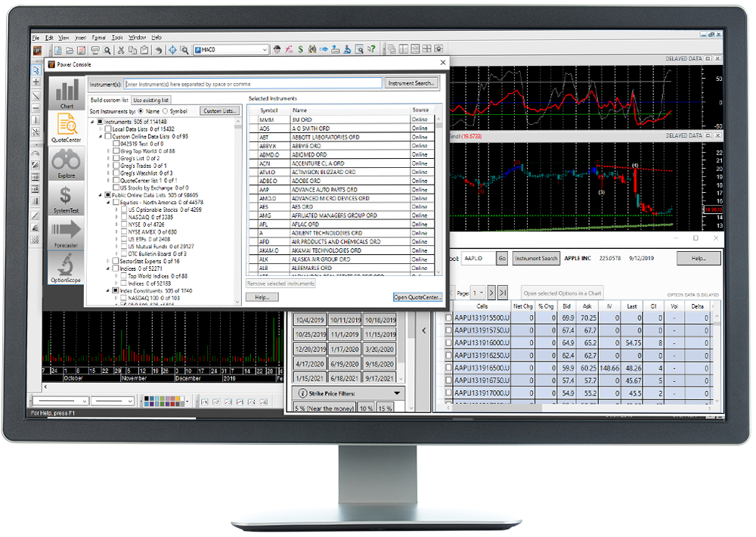Check the Public Online Data Lists checkbox

point(108,195)
